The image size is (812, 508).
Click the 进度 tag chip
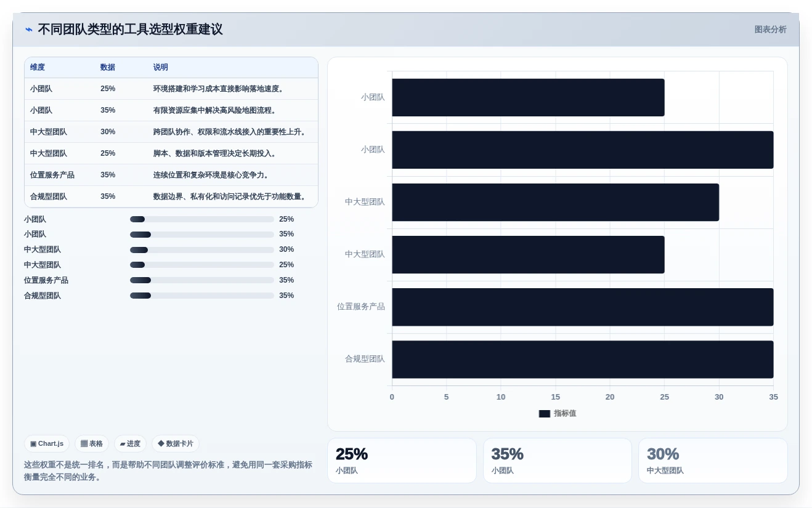(x=130, y=443)
